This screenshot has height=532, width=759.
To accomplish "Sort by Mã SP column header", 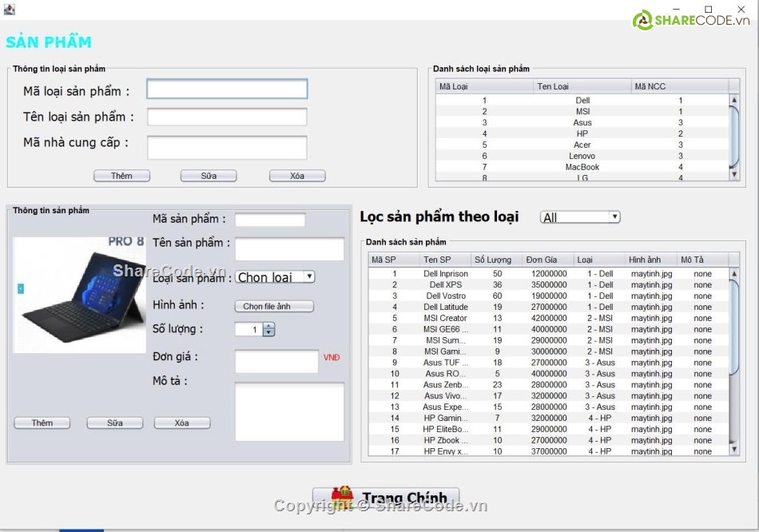I will pyautogui.click(x=394, y=260).
